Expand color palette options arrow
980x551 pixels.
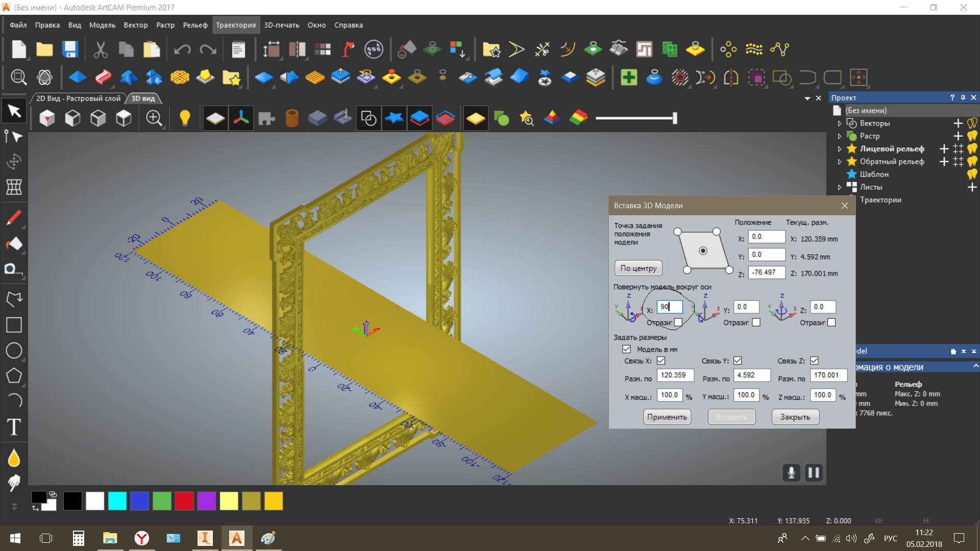coord(14,507)
